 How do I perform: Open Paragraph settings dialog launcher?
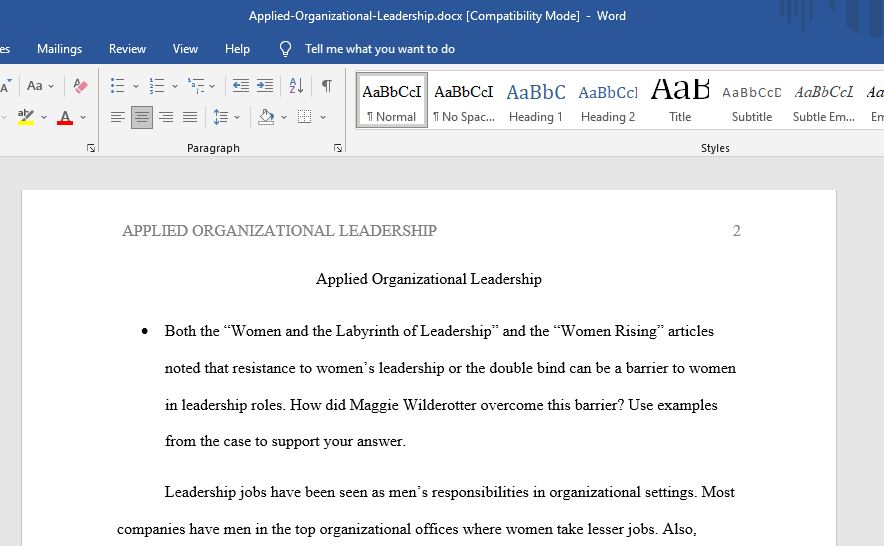tap(338, 148)
